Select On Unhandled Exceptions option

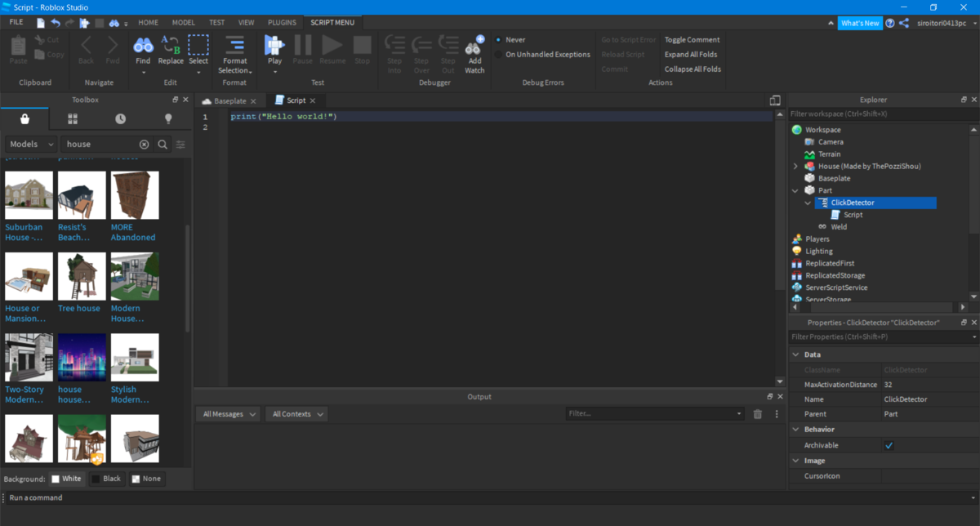(x=542, y=55)
